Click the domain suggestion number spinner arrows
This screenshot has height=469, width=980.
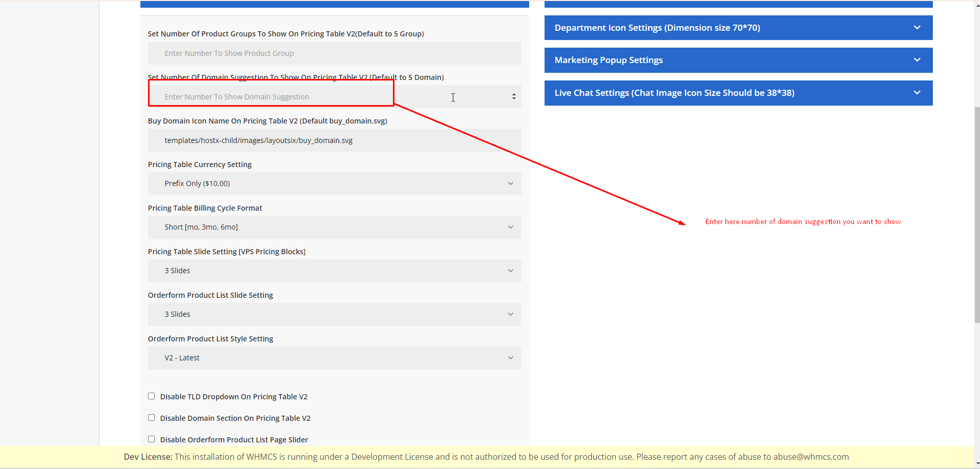tap(514, 96)
